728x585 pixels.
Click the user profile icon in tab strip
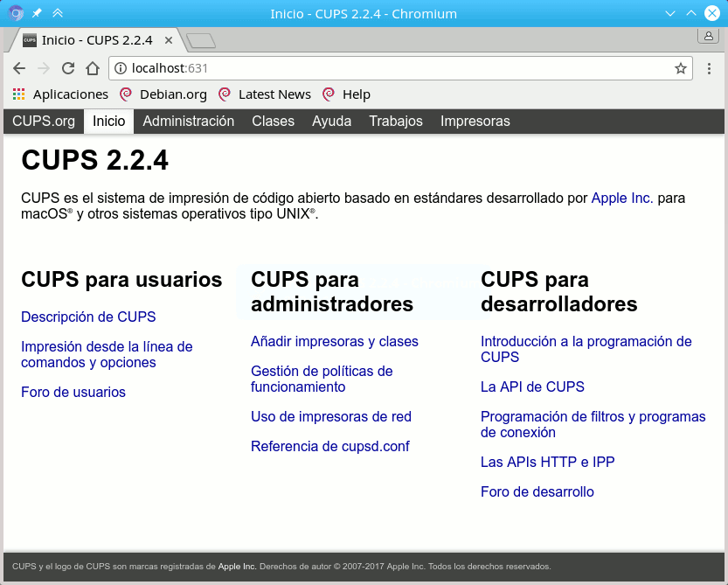(x=709, y=36)
